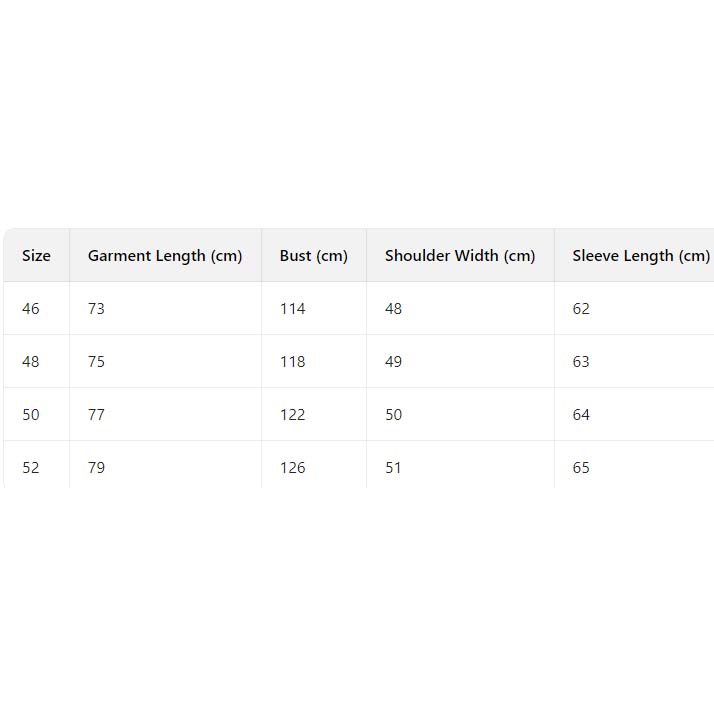
Task: Click sleeve length value 62
Action: point(581,309)
